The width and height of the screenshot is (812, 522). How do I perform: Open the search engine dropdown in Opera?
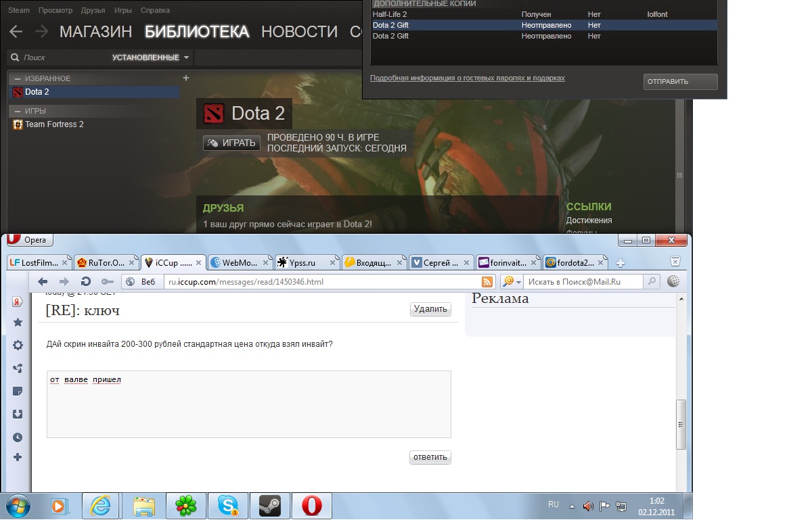512,281
